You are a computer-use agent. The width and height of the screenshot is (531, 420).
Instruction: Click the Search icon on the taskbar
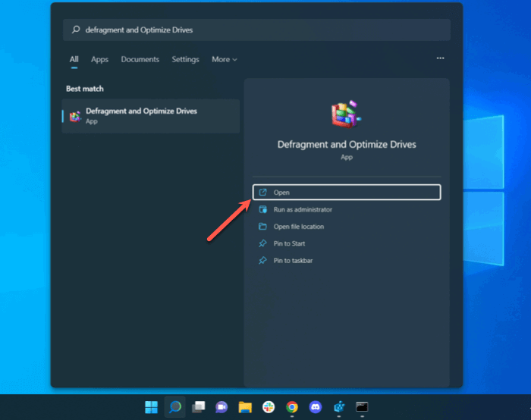click(x=175, y=407)
